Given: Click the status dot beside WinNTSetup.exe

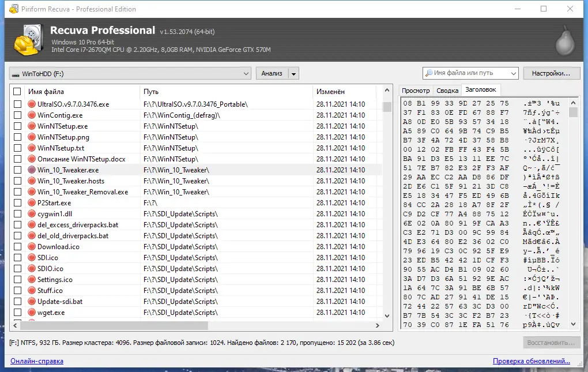Looking at the screenshot, I should point(32,126).
